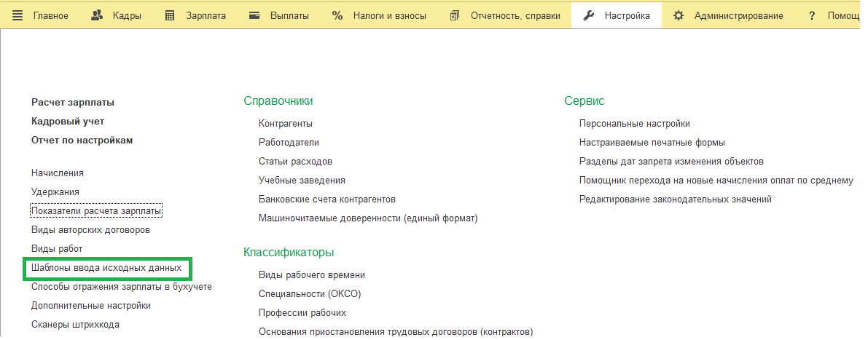
Task: Click the card icon for Выплаты
Action: pos(254,15)
